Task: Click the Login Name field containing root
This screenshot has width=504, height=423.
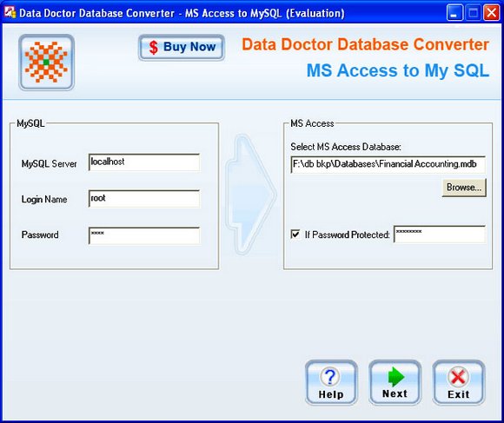Action: pyautogui.click(x=144, y=199)
